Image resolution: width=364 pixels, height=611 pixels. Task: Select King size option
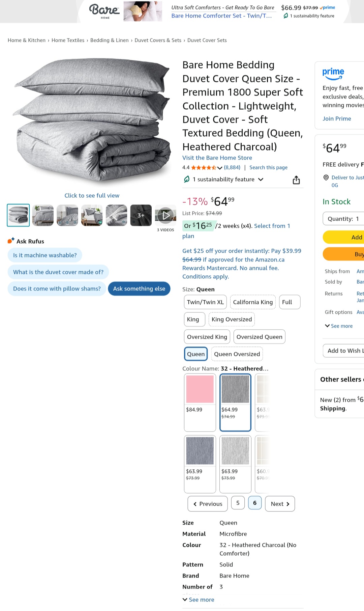(193, 319)
